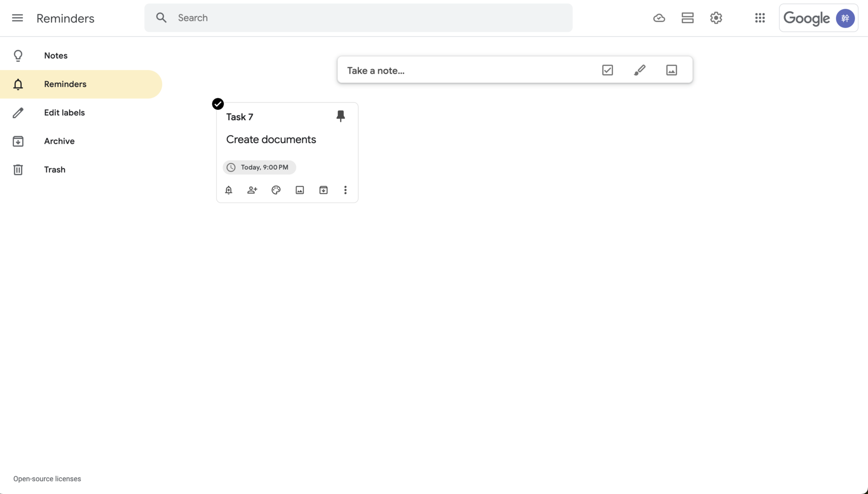Create a new list note
This screenshot has width=868, height=494.
pyautogui.click(x=607, y=70)
